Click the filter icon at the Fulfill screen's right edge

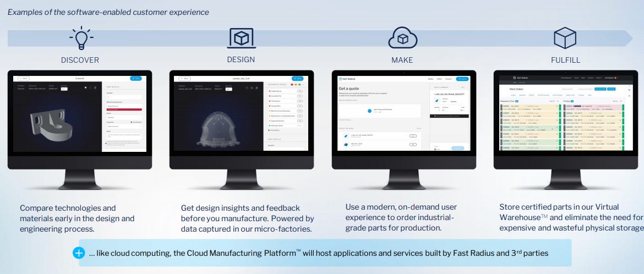pos(629,90)
